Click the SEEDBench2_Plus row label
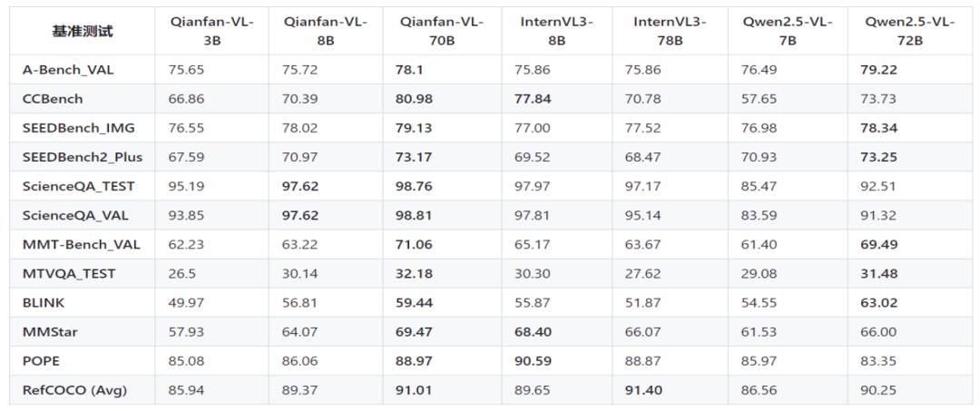This screenshot has height=411, width=980. coord(83,157)
